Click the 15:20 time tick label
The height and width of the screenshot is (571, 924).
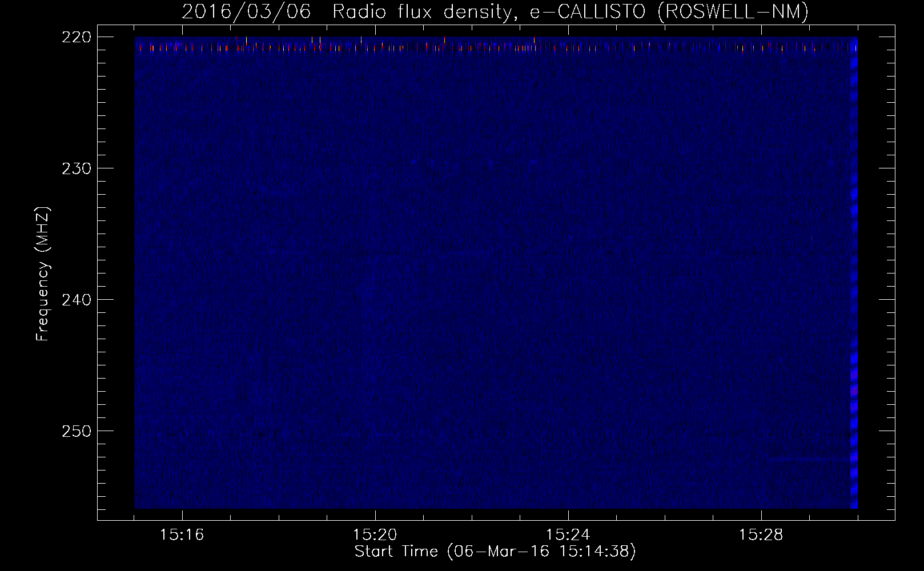pos(375,535)
